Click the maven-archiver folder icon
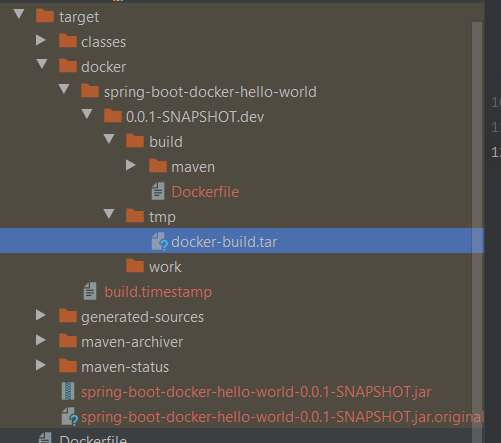501x443 pixels. click(68, 341)
